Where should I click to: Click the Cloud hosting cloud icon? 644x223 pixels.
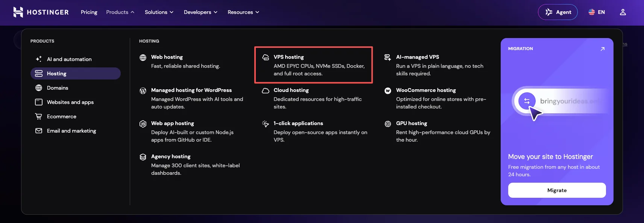266,91
